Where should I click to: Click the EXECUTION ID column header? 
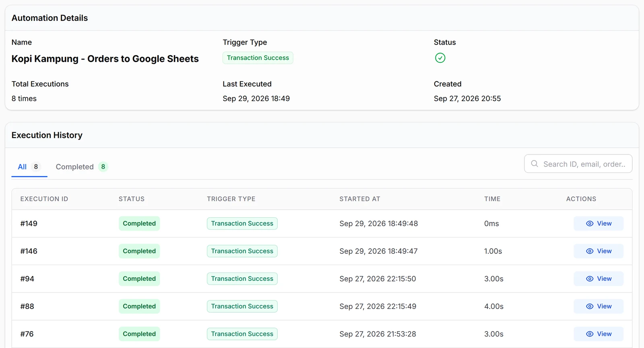[44, 199]
